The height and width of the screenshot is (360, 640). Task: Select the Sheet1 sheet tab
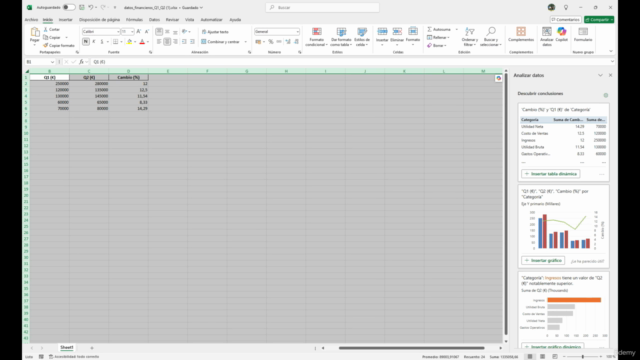tap(67, 348)
